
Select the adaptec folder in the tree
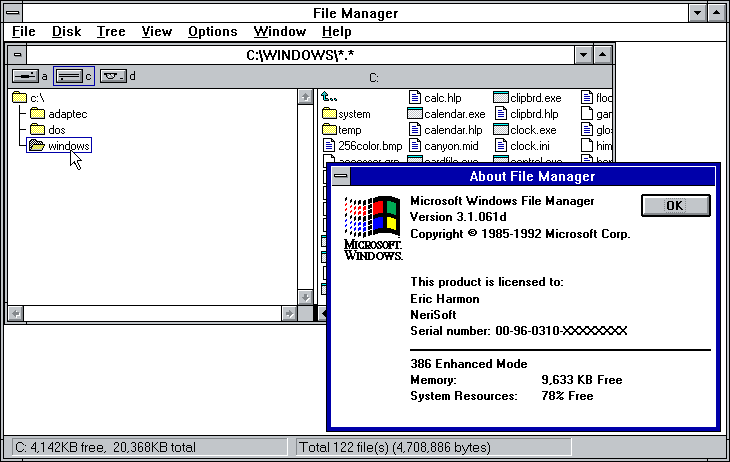[x=58, y=114]
